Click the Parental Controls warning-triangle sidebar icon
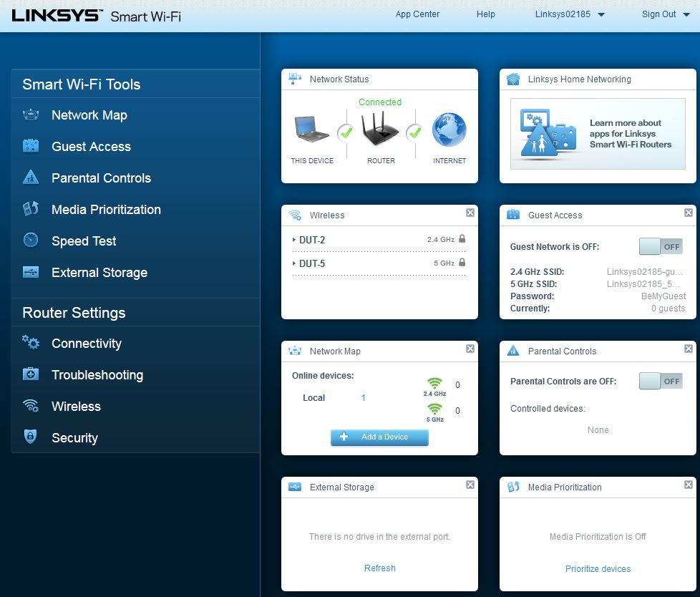700x597 pixels. tap(31, 178)
